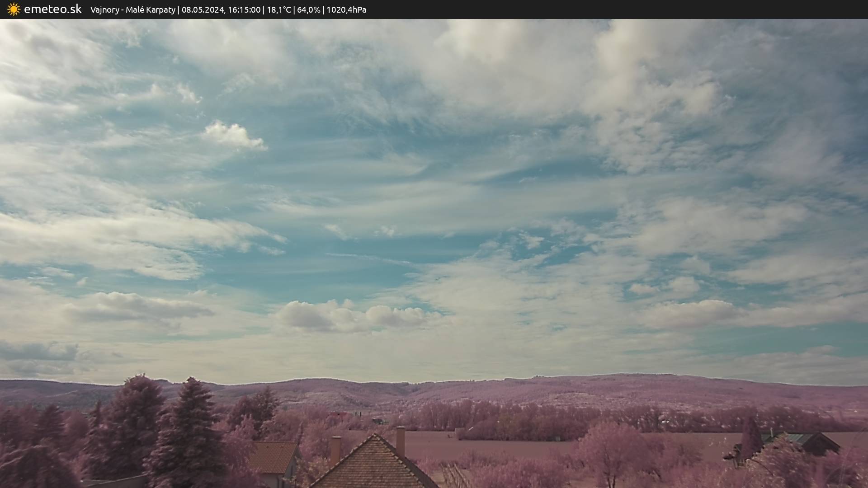Click the 18,1°C temperature reading
The image size is (868, 488).
(278, 10)
